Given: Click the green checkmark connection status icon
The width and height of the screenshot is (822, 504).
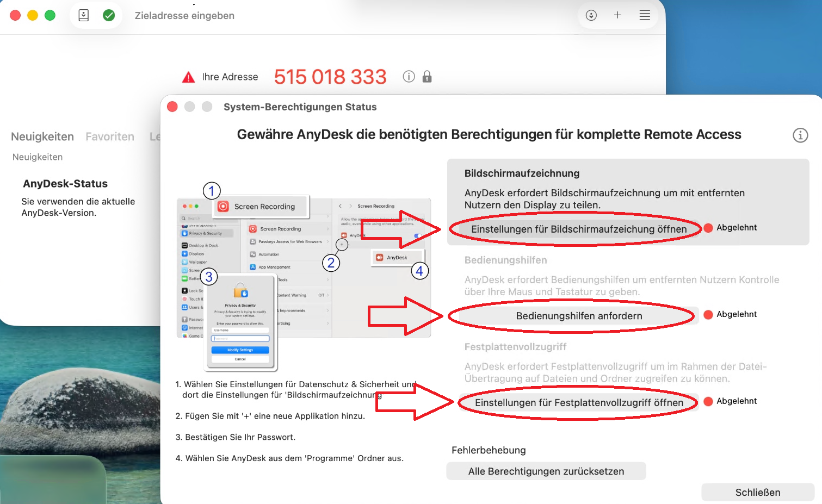Looking at the screenshot, I should pos(109,15).
